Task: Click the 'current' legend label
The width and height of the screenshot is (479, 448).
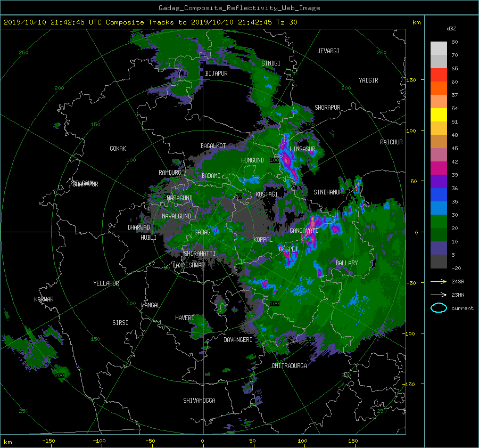Action: tap(462, 308)
